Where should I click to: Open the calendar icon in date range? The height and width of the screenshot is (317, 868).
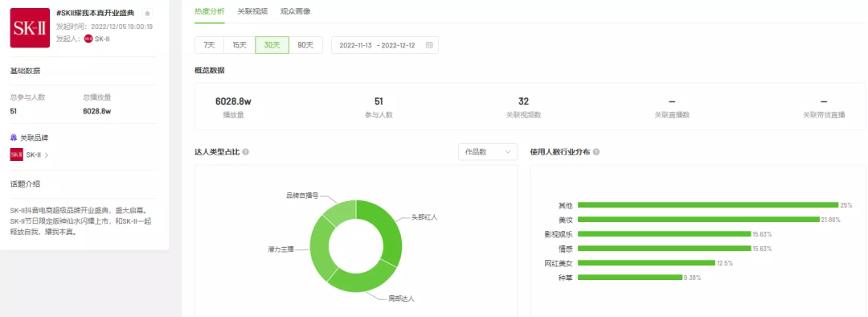click(x=429, y=45)
